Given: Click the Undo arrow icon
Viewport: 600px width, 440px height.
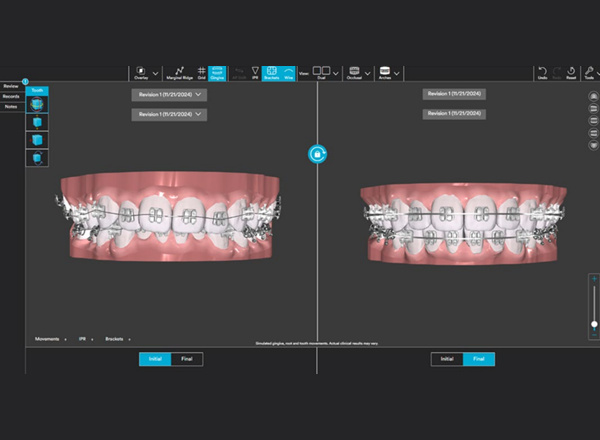Looking at the screenshot, I should (x=543, y=72).
